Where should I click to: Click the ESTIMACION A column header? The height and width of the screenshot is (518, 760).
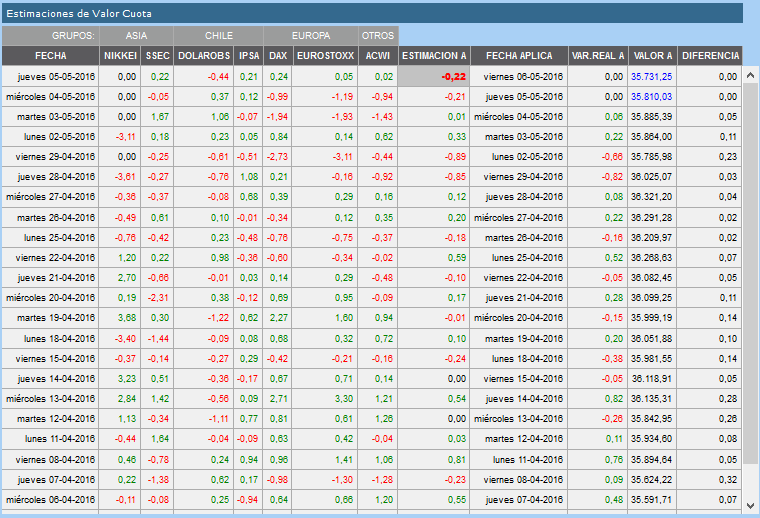[434, 56]
